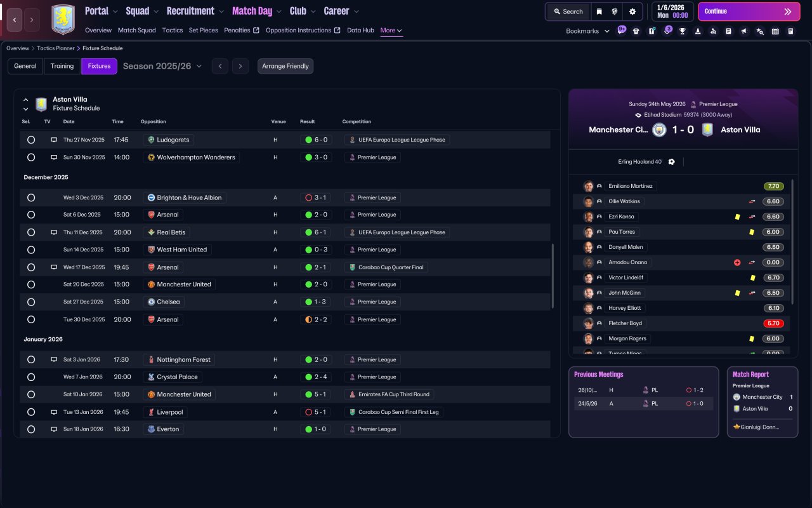Screen dimensions: 812x508
Task: Click the player ratings list scrollbar
Action: pyautogui.click(x=792, y=241)
